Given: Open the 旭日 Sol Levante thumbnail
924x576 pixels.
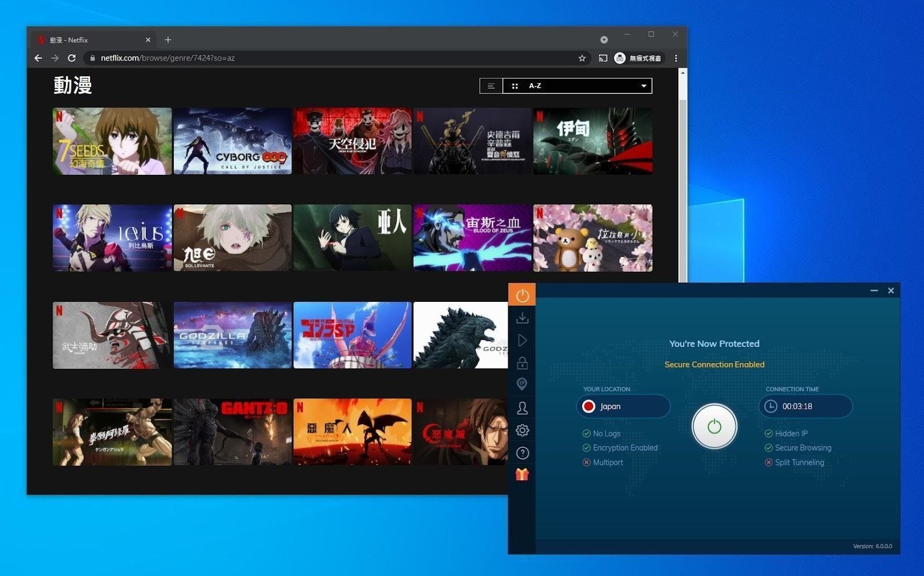Looking at the screenshot, I should click(233, 238).
